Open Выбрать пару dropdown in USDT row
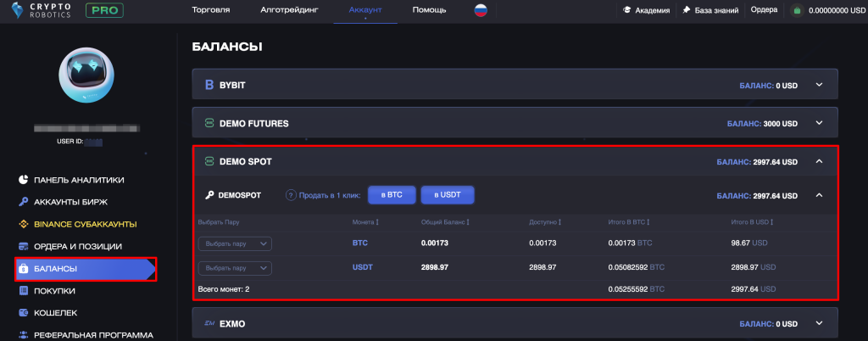 [235, 268]
